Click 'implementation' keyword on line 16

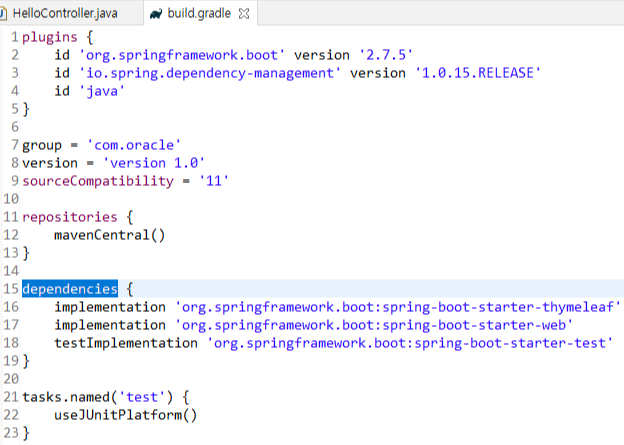pyautogui.click(x=110, y=307)
